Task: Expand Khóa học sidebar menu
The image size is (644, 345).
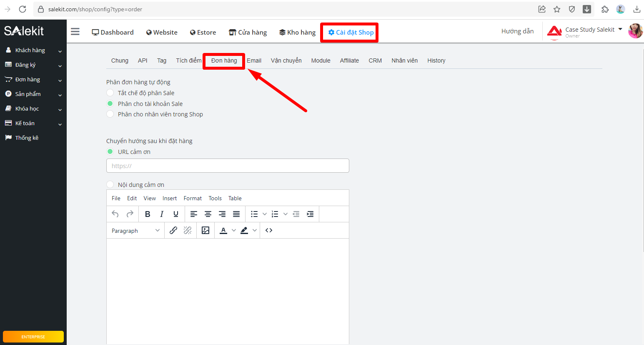Action: (x=33, y=108)
